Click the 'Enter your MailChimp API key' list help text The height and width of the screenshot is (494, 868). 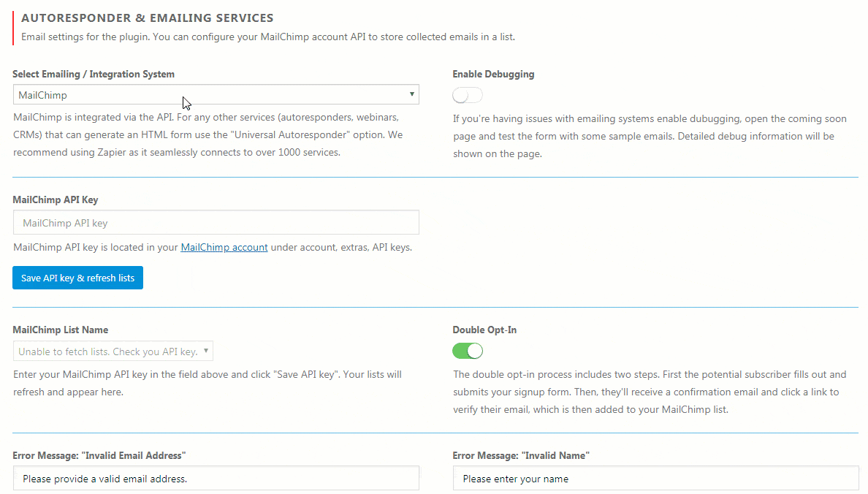coord(208,383)
